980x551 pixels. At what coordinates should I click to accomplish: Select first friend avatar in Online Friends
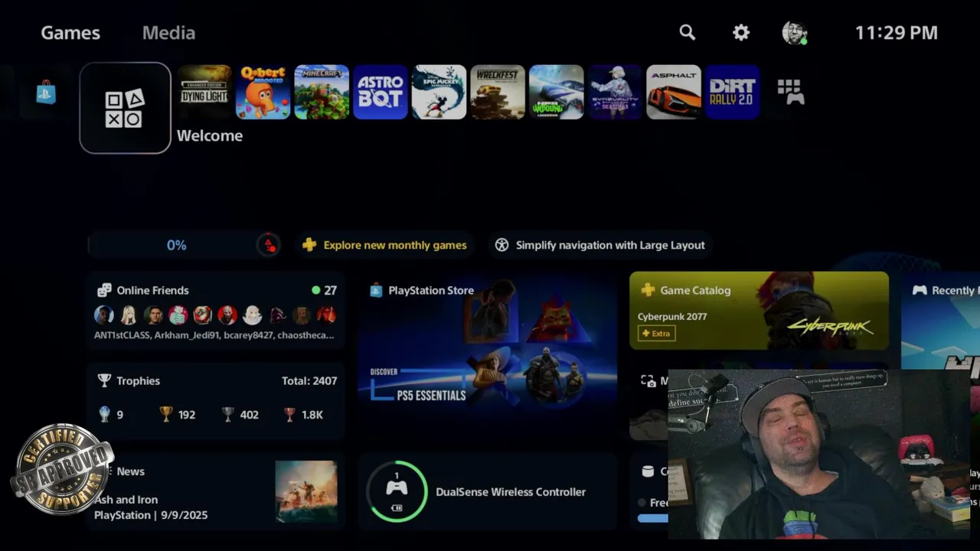click(104, 315)
